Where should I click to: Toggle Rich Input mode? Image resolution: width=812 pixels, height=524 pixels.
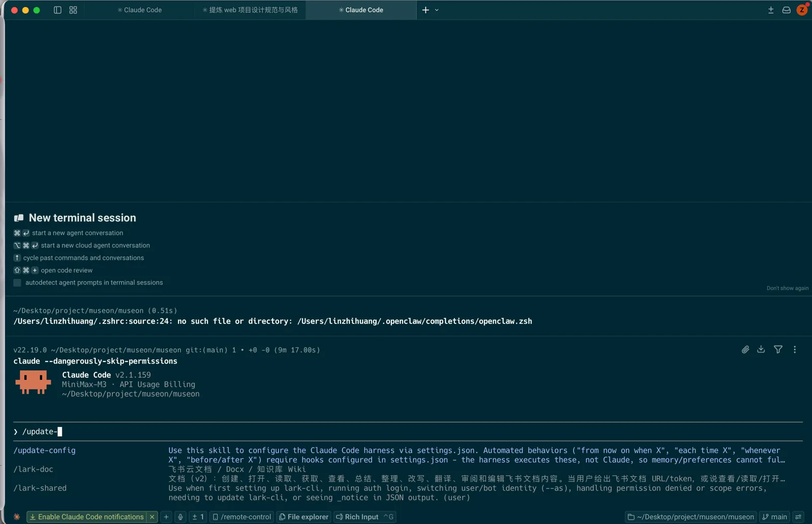click(x=364, y=517)
